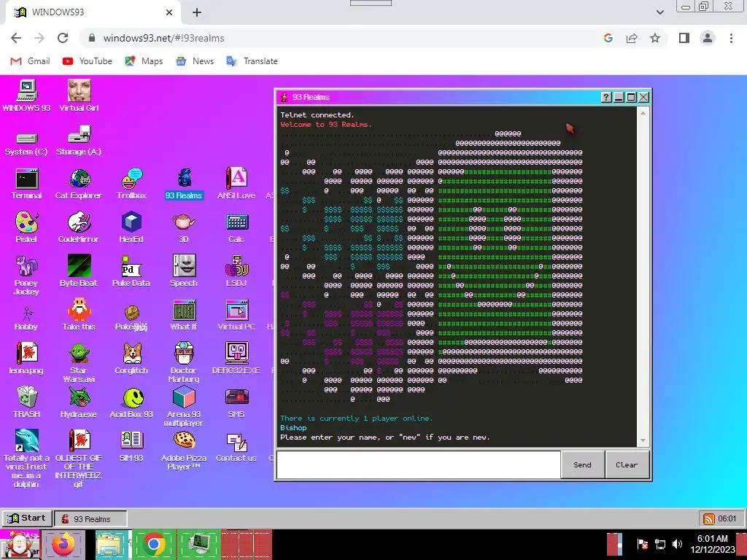
Task: Open the Take this icon
Action: click(79, 315)
